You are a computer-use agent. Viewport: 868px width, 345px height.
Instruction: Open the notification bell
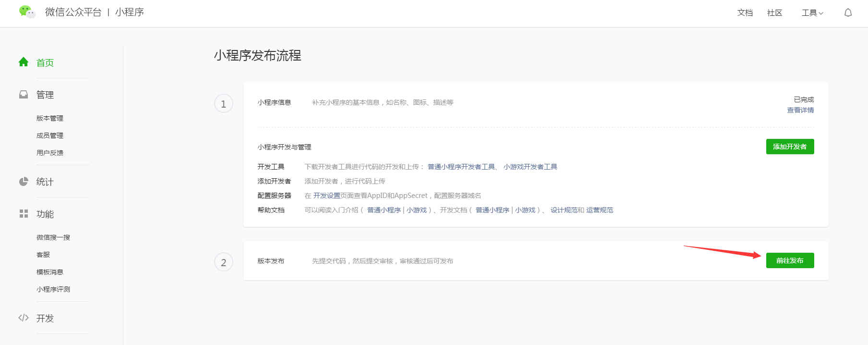pyautogui.click(x=848, y=12)
